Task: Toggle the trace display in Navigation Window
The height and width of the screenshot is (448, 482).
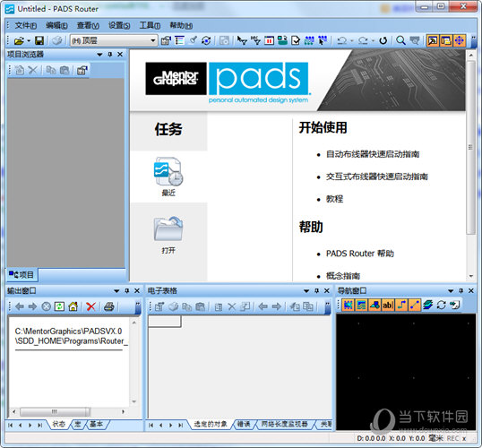Action: (401, 305)
